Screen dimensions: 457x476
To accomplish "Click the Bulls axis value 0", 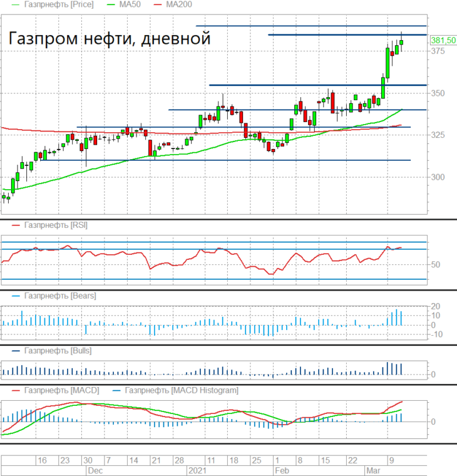I will click(x=433, y=375).
